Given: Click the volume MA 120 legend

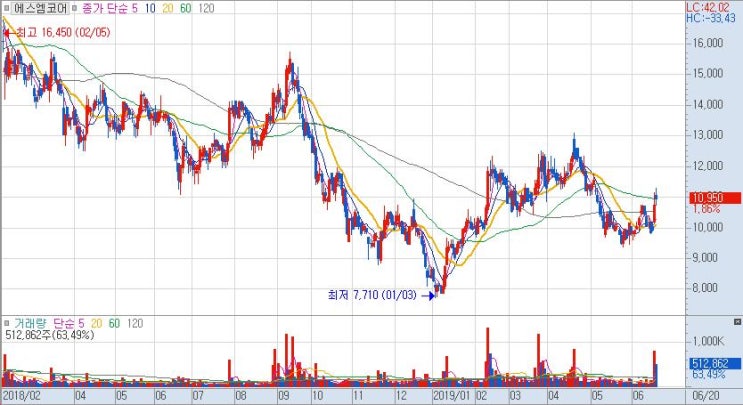Looking at the screenshot, I should click(135, 324).
